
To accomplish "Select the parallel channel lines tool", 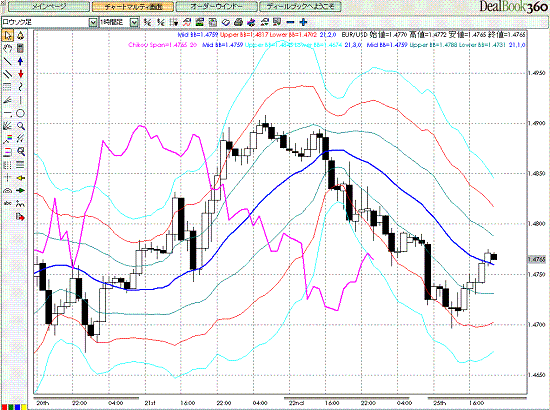I will tap(8, 74).
